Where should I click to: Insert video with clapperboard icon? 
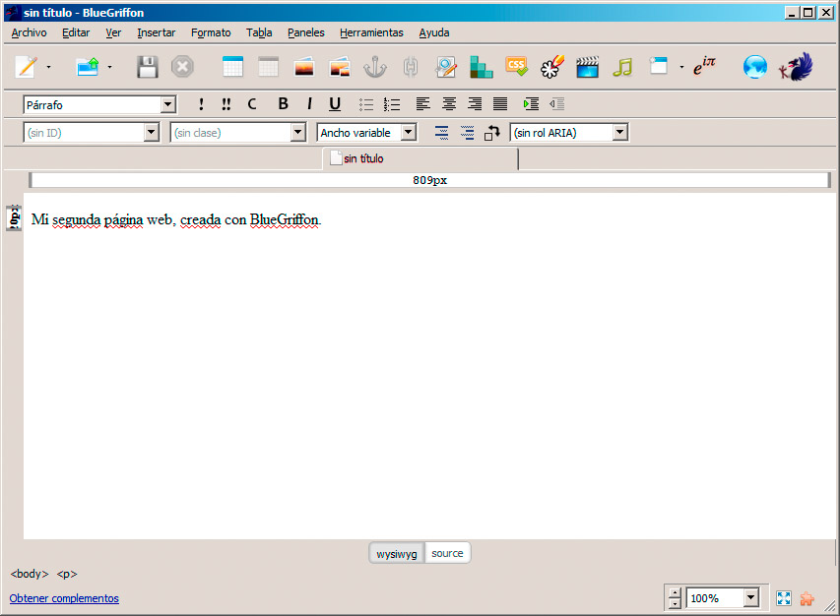click(588, 67)
